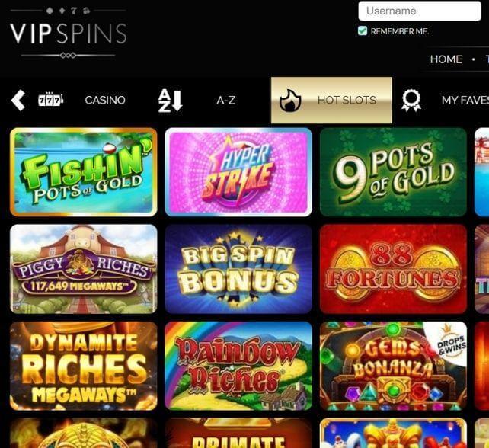This screenshot has height=448, width=489.
Task: Open the Big Spin Bonus game
Action: point(238,269)
